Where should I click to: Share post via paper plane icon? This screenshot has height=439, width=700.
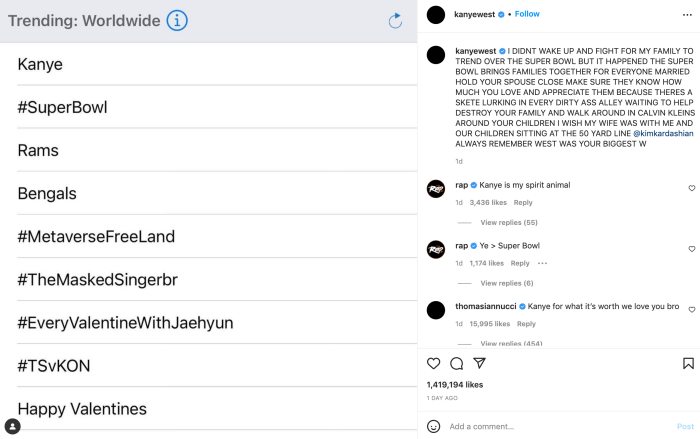(479, 363)
